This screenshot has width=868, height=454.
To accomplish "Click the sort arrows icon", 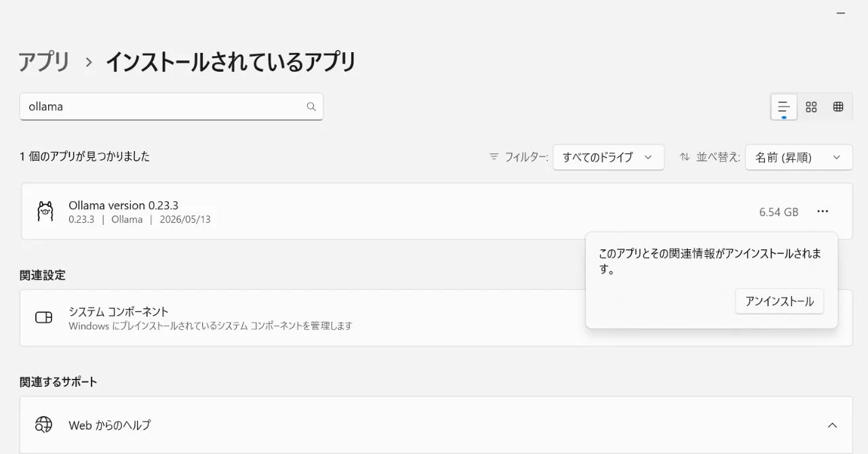I will coord(685,157).
